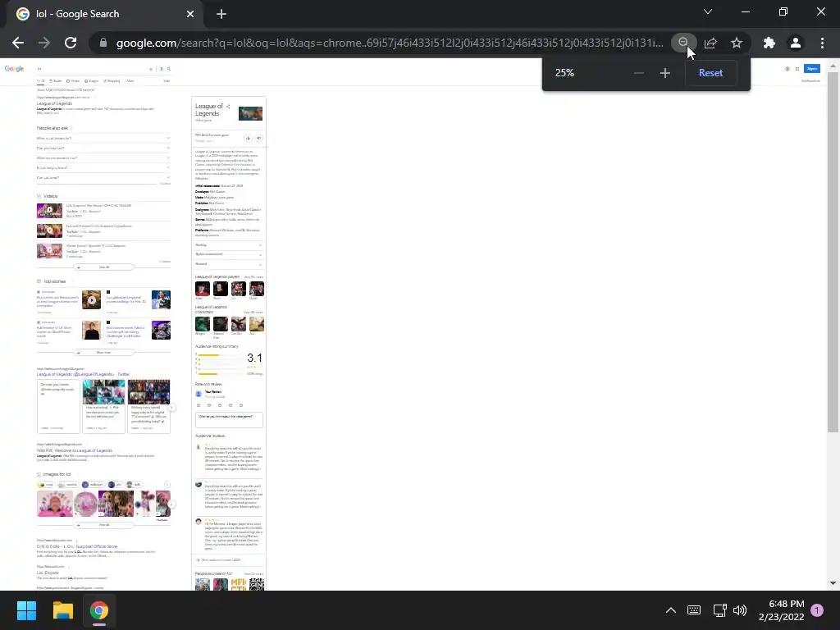
Task: Open the Google settings gear icon
Action: coord(787,69)
